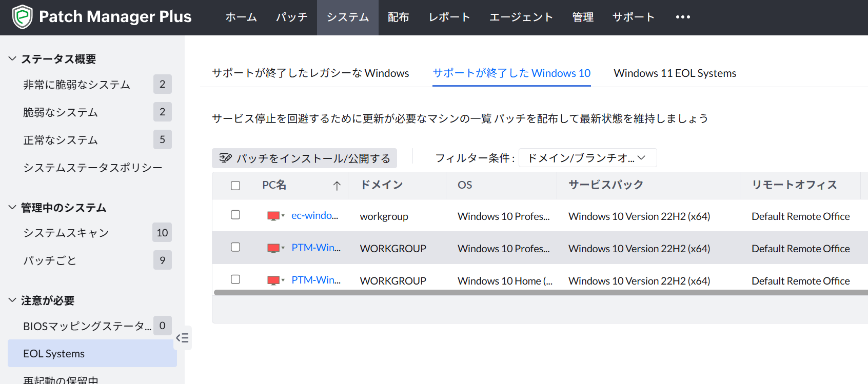
Task: Click the horizontal scrollbar under the table
Action: click(541, 293)
